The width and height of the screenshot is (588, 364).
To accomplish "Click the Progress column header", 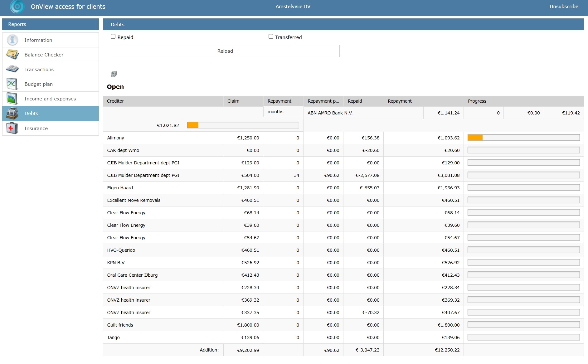I will 477,101.
